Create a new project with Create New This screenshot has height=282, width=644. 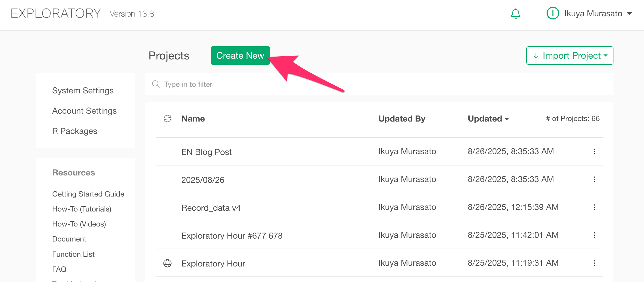pyautogui.click(x=240, y=56)
